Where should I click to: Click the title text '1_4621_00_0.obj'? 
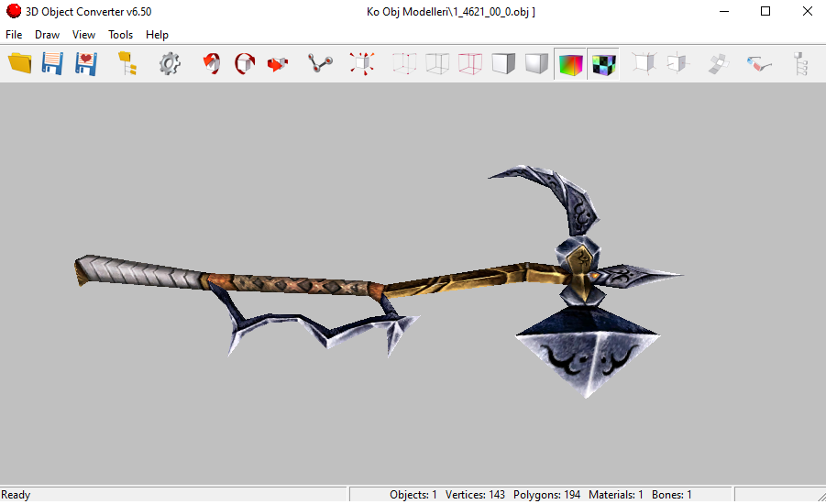[491, 12]
